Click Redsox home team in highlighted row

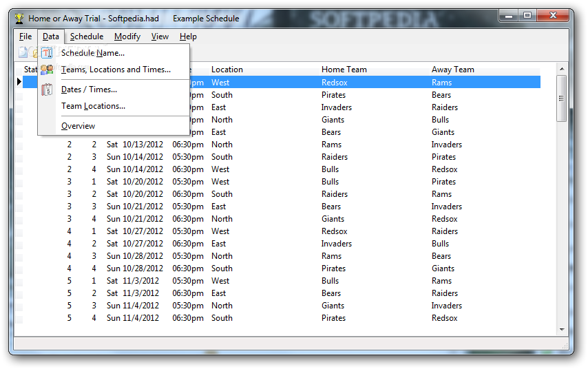point(334,83)
